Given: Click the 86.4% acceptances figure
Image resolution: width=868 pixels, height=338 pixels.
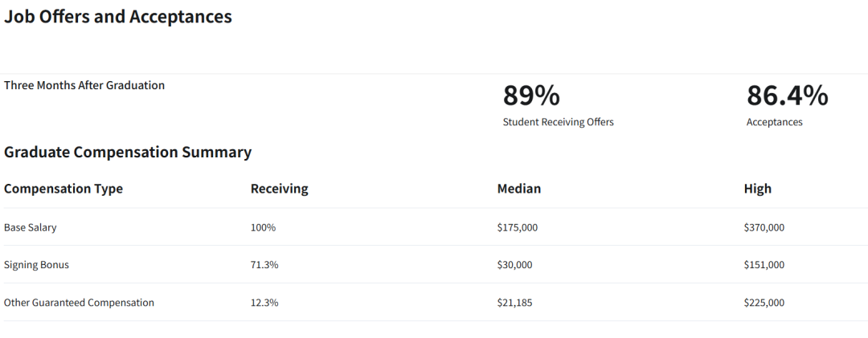Looking at the screenshot, I should pyautogui.click(x=787, y=96).
